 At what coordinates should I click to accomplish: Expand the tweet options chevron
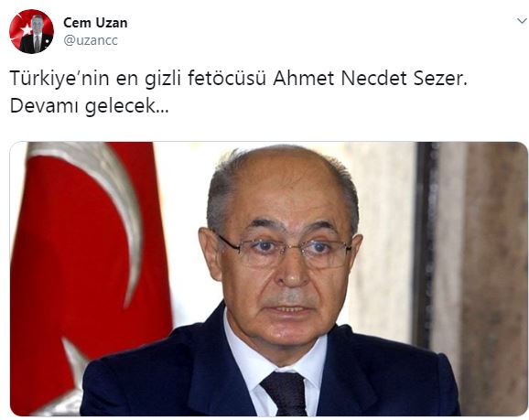pos(522,21)
